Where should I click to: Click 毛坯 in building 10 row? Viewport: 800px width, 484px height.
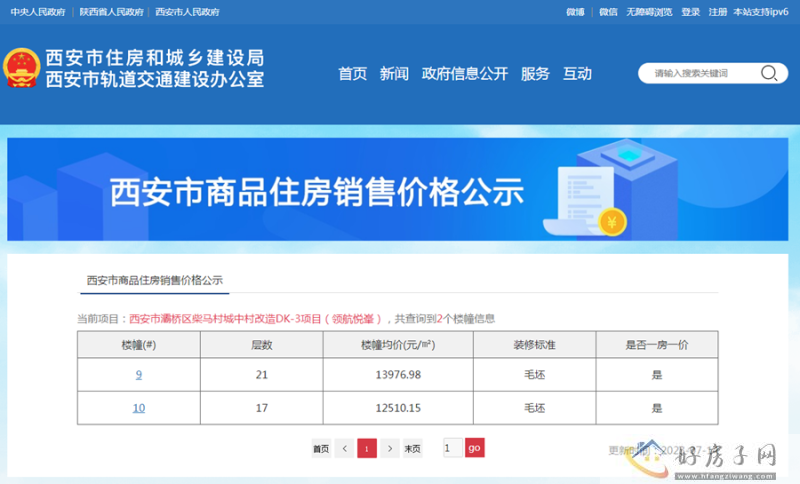535,408
